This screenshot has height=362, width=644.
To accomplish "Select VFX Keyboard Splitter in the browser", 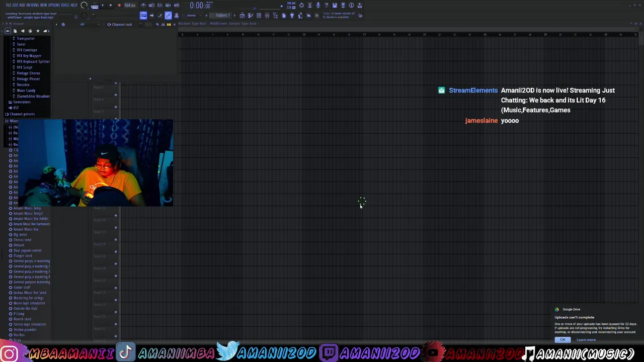I will 33,61.
